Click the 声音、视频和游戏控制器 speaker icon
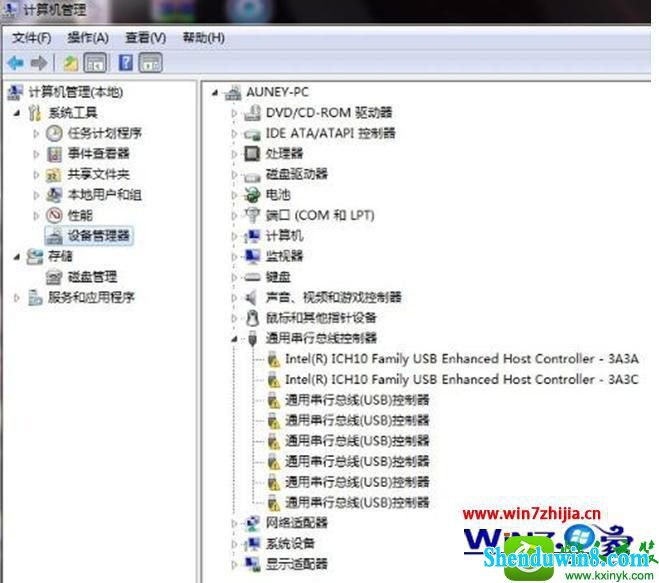 tap(251, 298)
